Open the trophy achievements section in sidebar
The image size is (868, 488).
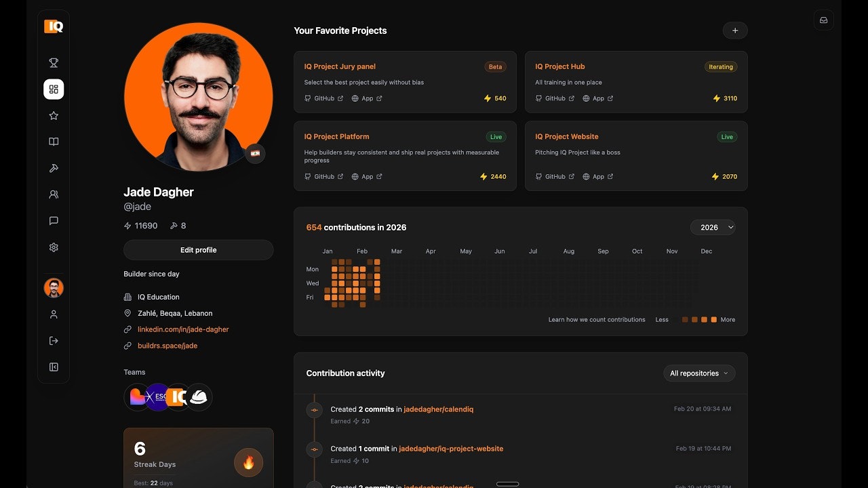[x=54, y=62]
